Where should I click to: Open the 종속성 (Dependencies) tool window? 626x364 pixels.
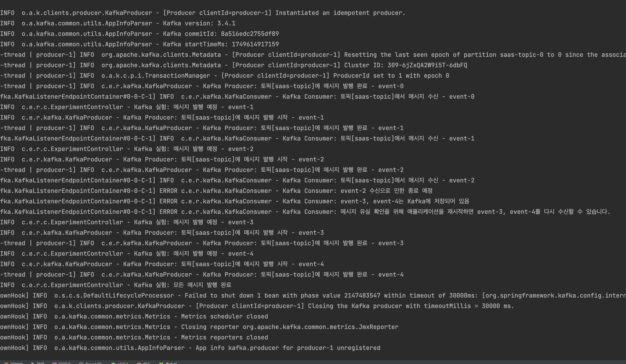168,363
